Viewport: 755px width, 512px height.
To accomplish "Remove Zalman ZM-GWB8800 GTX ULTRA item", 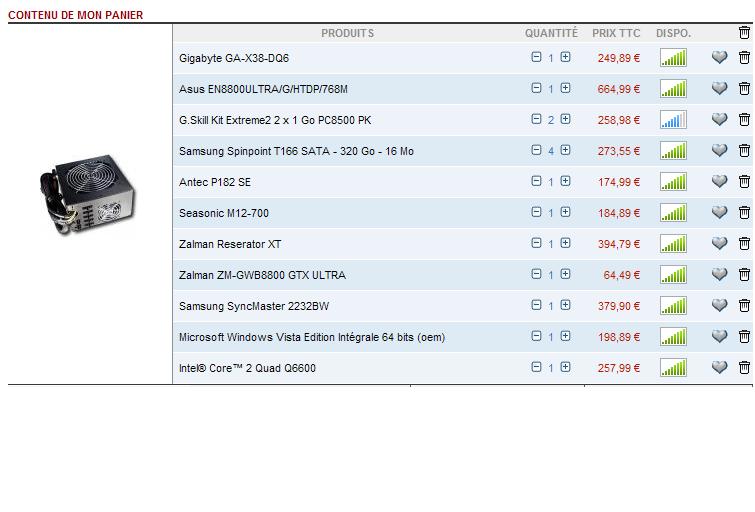I will click(744, 275).
